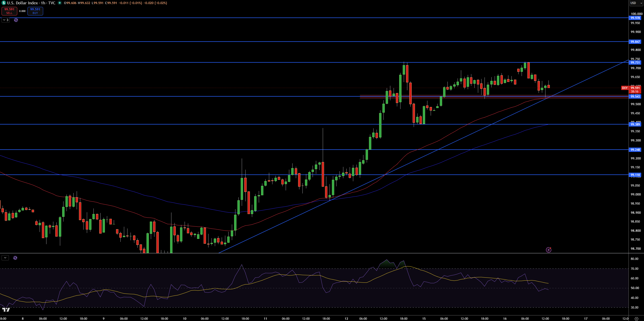Click the TradingView logo in the RSI pane

point(6,310)
